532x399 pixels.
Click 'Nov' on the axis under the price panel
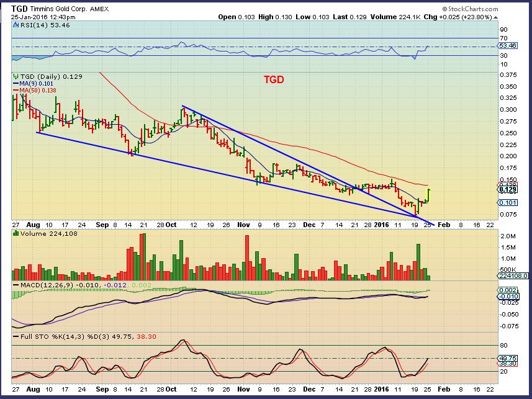pyautogui.click(x=243, y=225)
